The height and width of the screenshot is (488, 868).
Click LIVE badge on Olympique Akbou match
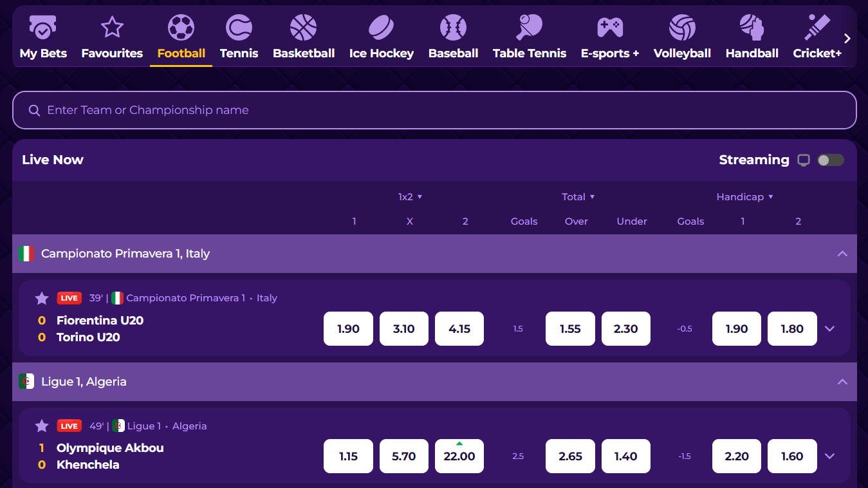69,426
